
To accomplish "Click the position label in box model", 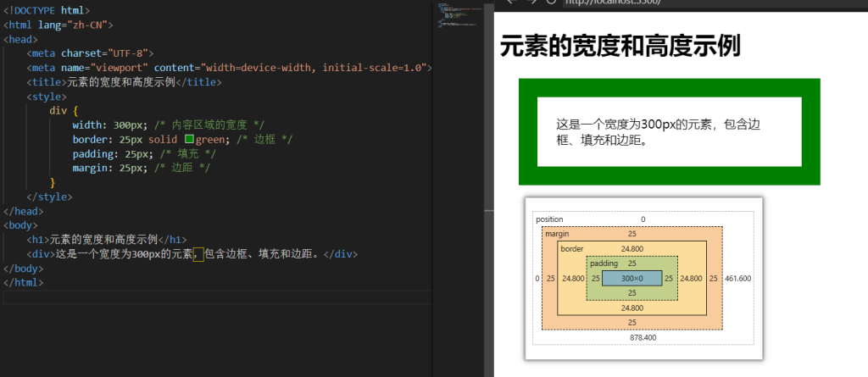I will coord(549,219).
